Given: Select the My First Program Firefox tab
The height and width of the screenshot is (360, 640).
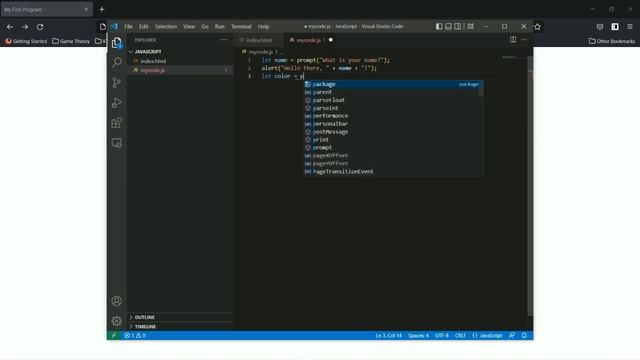Looking at the screenshot, I should pyautogui.click(x=46, y=9).
